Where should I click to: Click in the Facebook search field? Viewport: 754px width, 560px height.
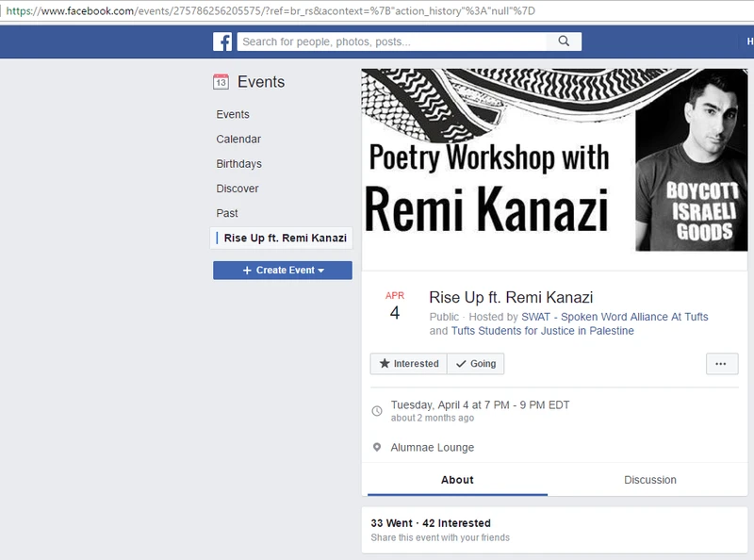[392, 41]
